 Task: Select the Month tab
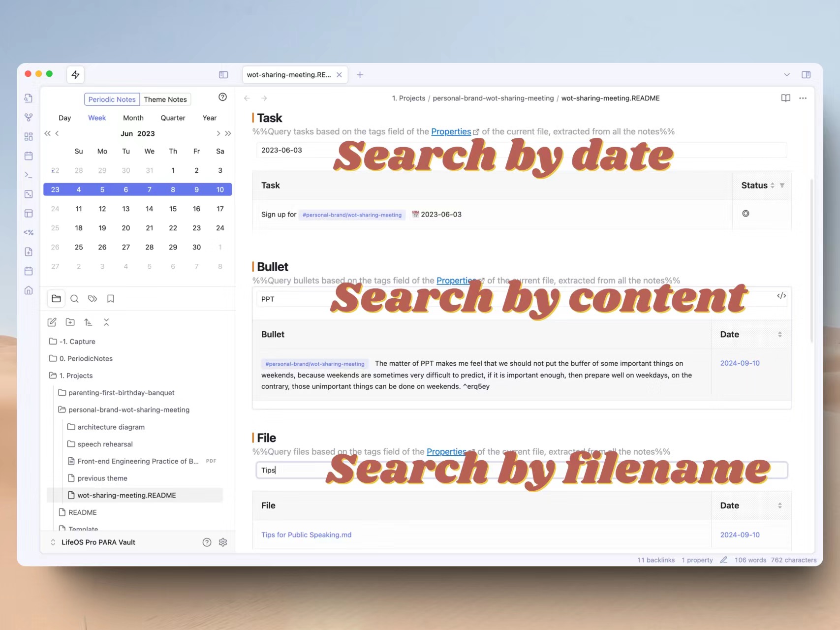click(x=133, y=118)
